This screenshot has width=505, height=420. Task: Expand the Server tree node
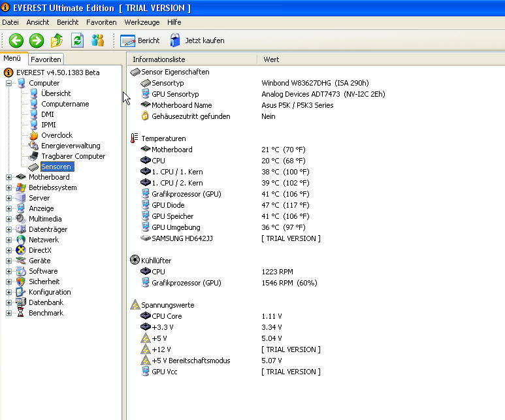coord(9,198)
